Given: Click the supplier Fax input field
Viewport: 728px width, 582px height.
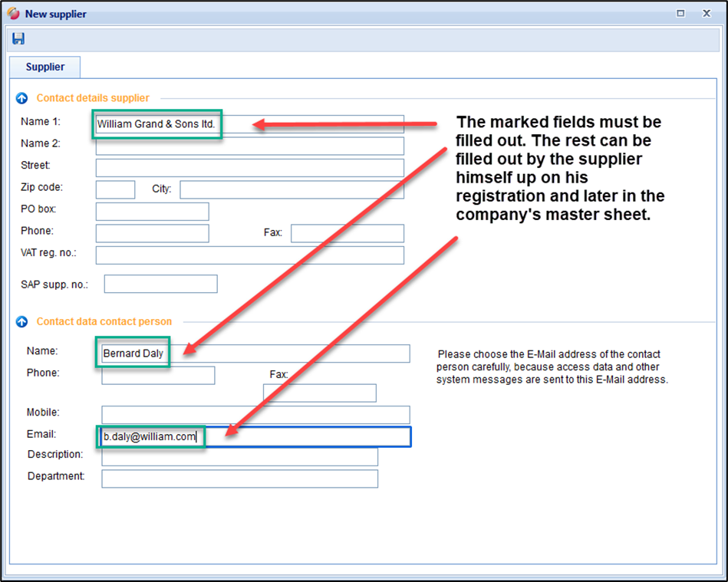Looking at the screenshot, I should pos(347,233).
